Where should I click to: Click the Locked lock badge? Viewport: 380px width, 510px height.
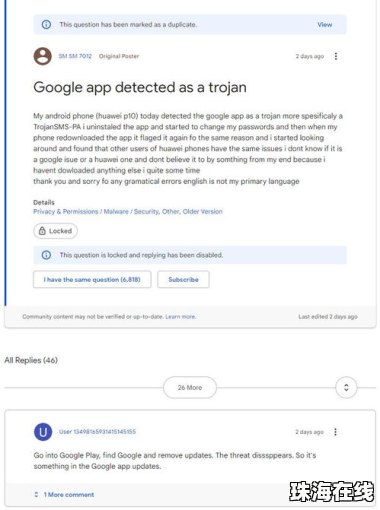pos(55,231)
